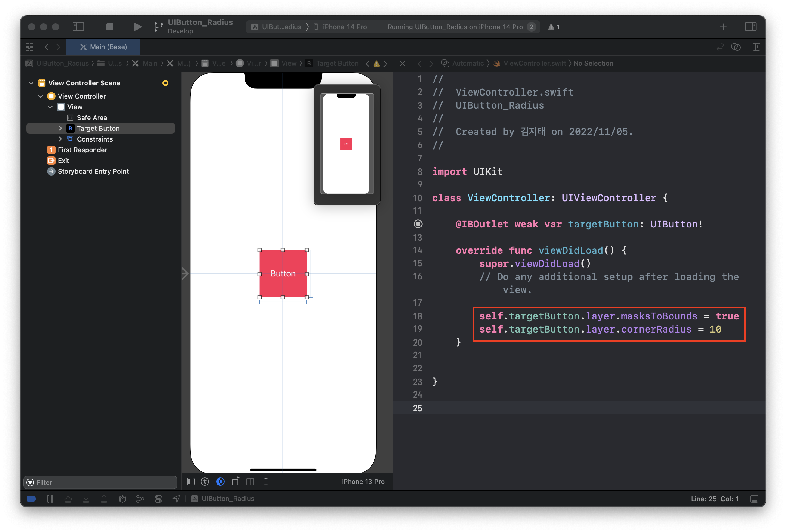Click Debug Memory Graph icon
786x532 pixels.
(140, 499)
